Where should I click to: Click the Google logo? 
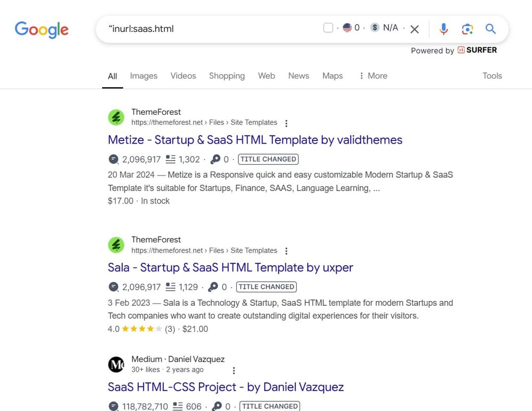point(41,29)
